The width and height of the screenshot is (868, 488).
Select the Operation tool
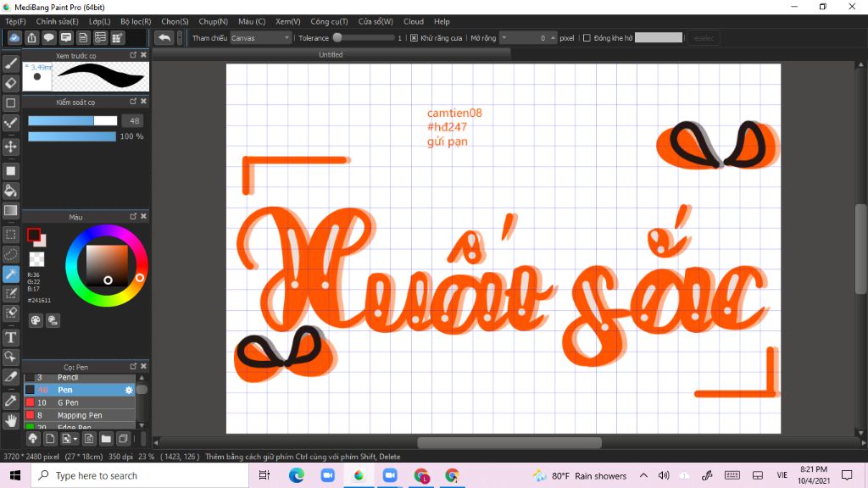click(10, 357)
